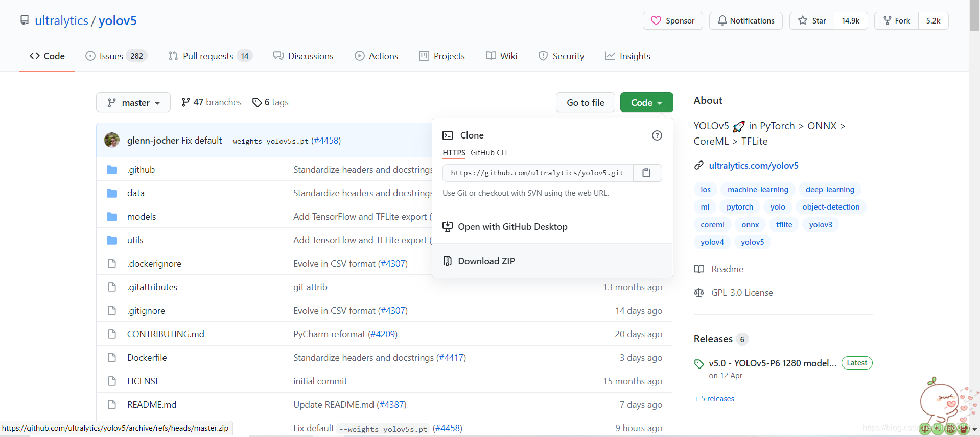Image resolution: width=980 pixels, height=437 pixels.
Task: Click the .gitattributes file icon
Action: click(x=112, y=287)
